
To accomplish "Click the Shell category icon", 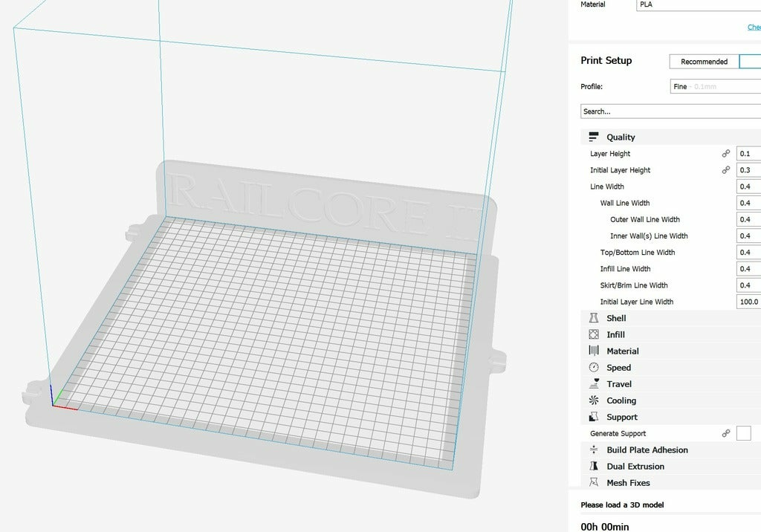I will 594,318.
